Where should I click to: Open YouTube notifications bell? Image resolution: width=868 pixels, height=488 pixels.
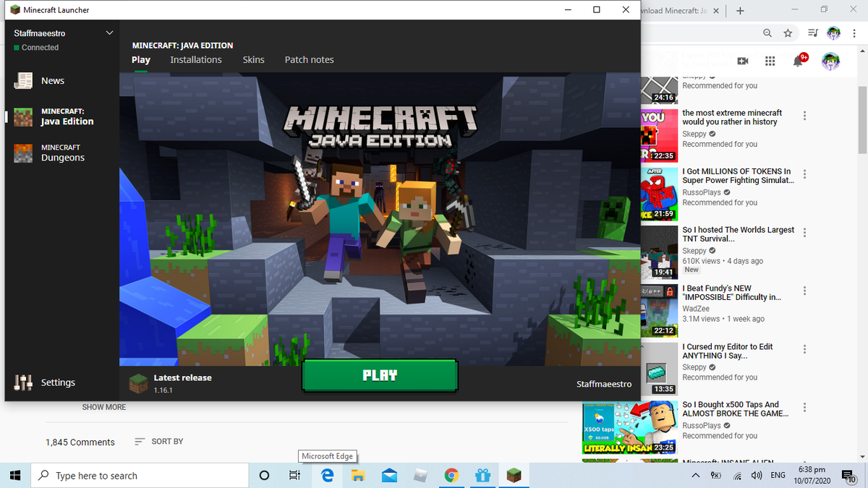(x=799, y=61)
